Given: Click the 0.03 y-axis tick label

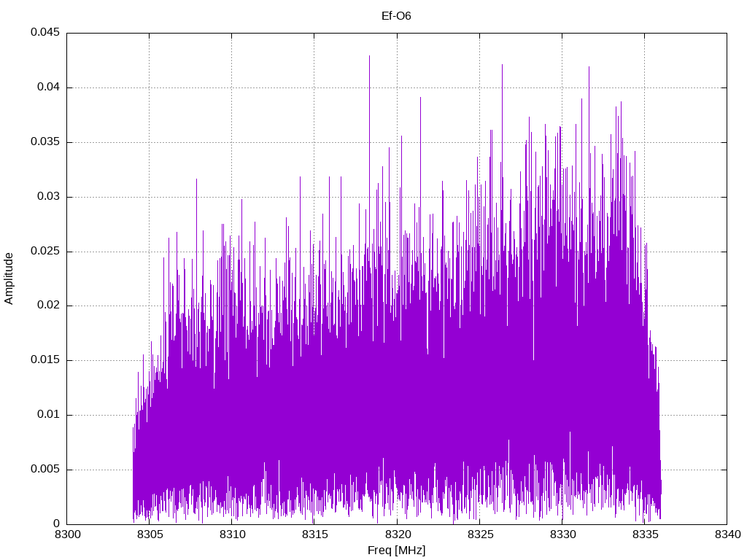Looking at the screenshot, I should click(49, 196).
